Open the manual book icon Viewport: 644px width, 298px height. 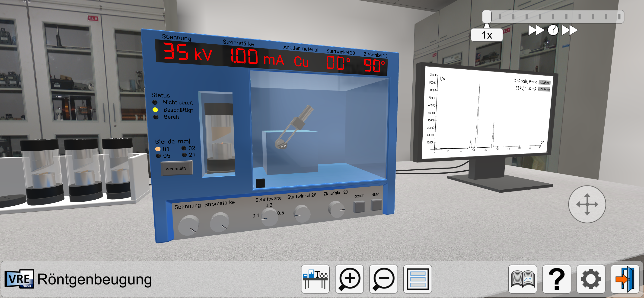click(x=523, y=279)
